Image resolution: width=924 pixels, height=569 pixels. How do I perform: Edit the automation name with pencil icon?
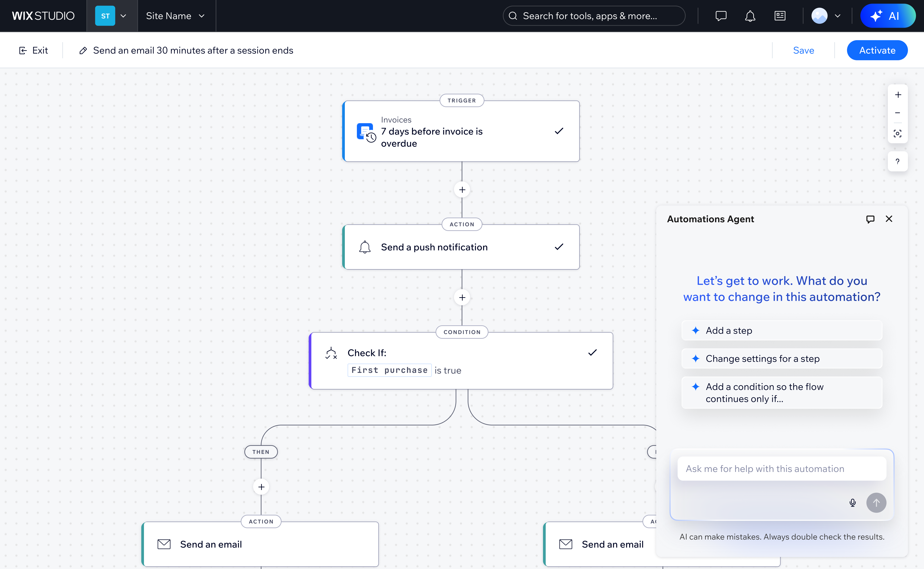[x=83, y=50]
